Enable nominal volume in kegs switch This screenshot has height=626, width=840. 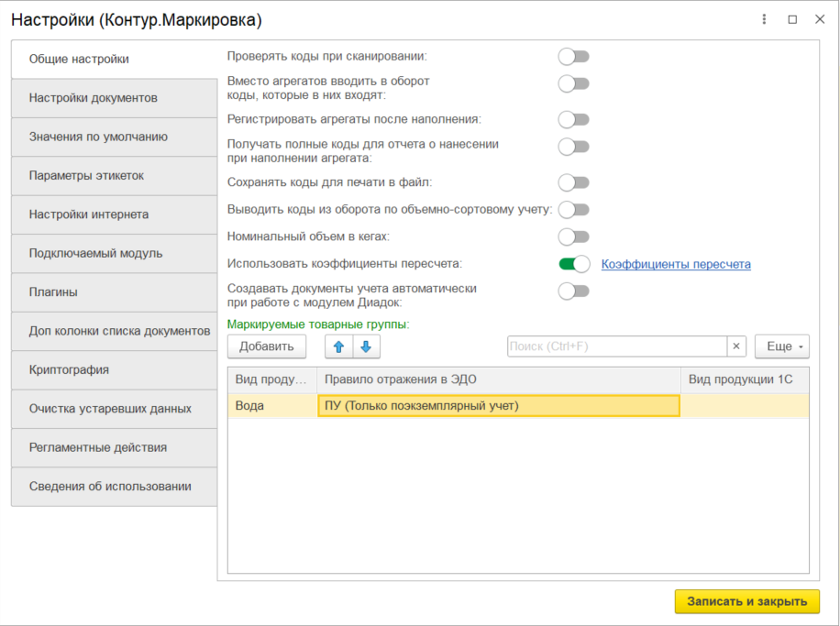click(x=574, y=236)
